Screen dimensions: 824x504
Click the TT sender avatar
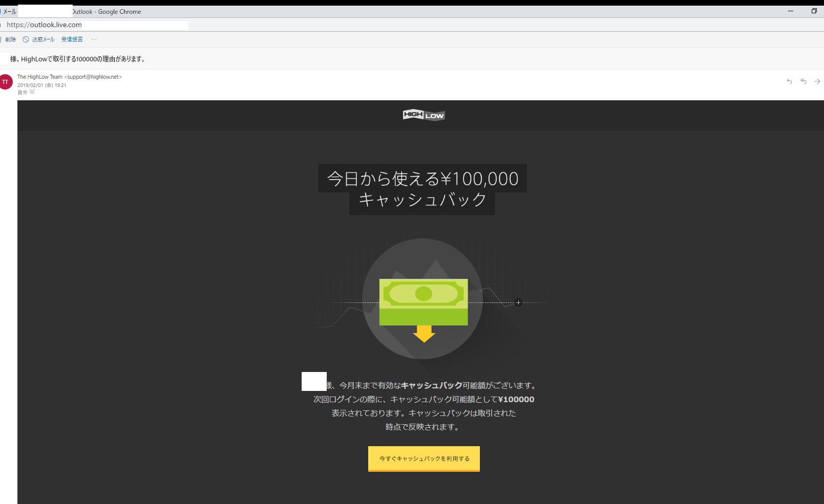coord(6,82)
